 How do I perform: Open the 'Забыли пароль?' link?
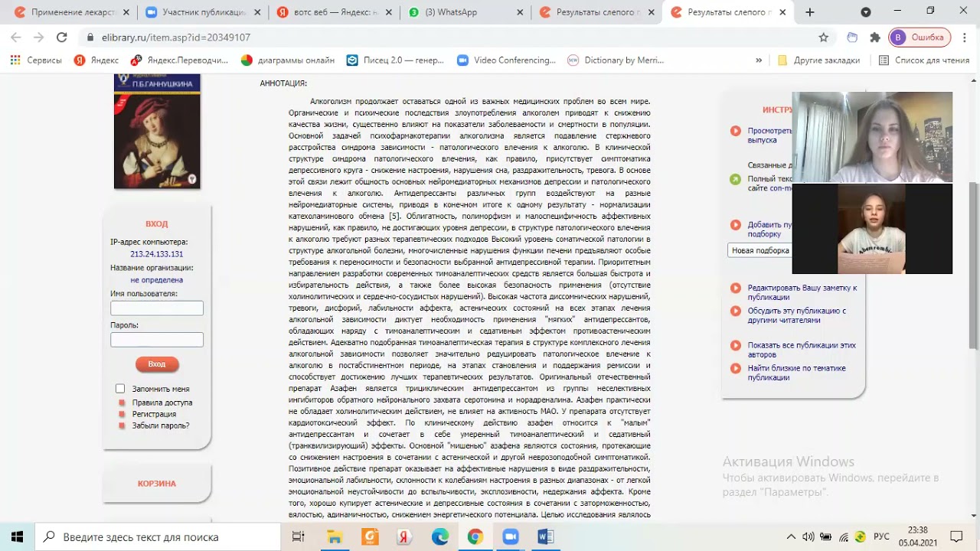(161, 425)
